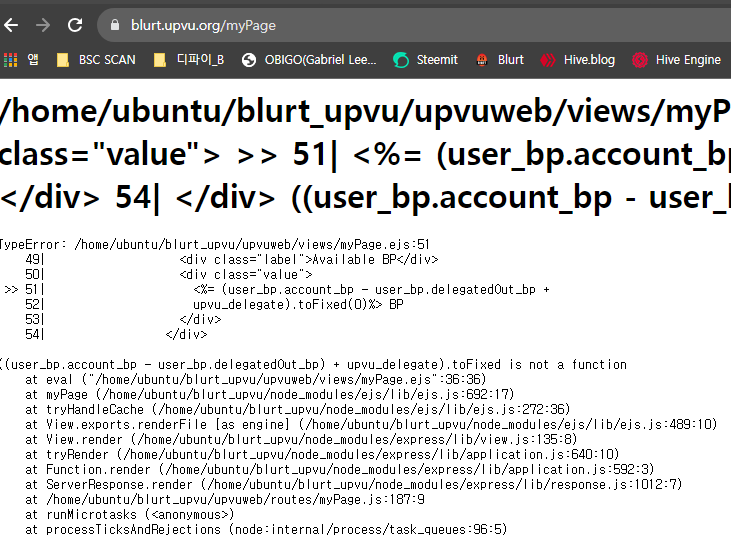This screenshot has height=559, width=731.
Task: Click the processTicksAndRejections stack trace line
Action: pyautogui.click(x=266, y=530)
